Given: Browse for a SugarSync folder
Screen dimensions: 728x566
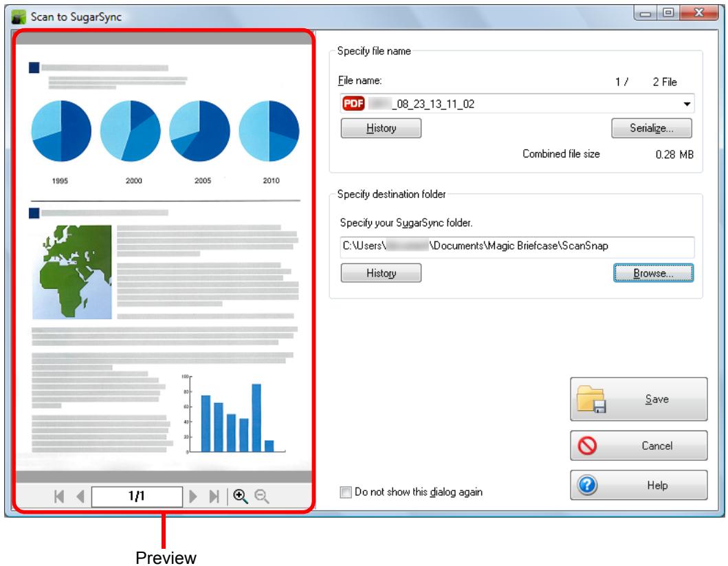Looking at the screenshot, I should click(x=653, y=273).
